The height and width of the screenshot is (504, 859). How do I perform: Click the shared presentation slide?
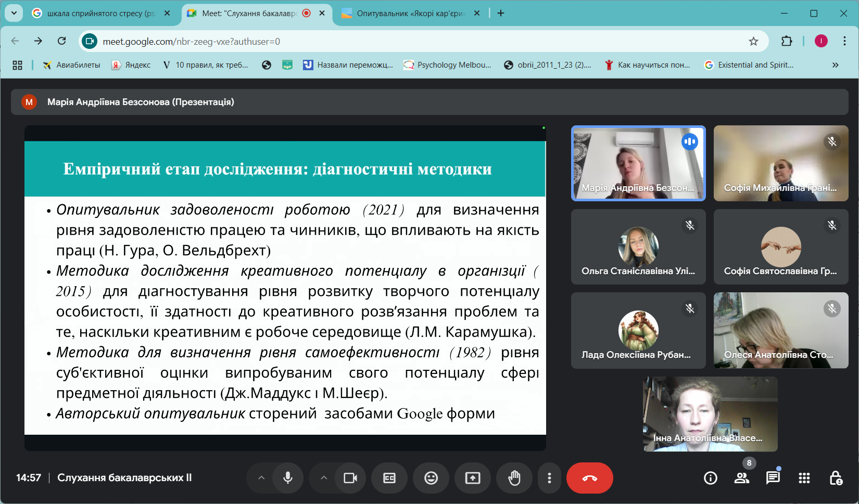coord(285,288)
